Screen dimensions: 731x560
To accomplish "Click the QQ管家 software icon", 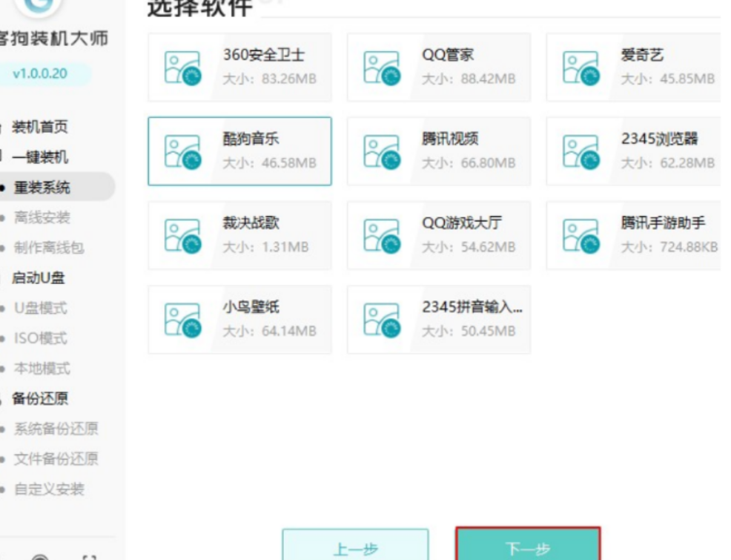I will [x=382, y=68].
